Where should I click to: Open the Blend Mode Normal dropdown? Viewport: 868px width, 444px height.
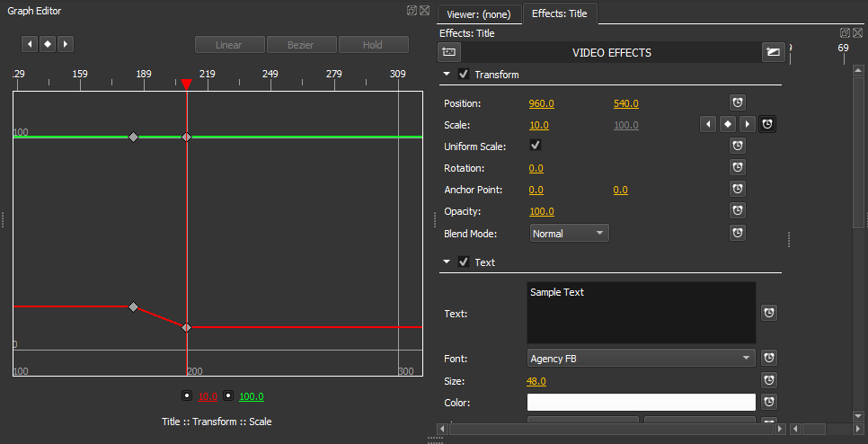coord(569,233)
